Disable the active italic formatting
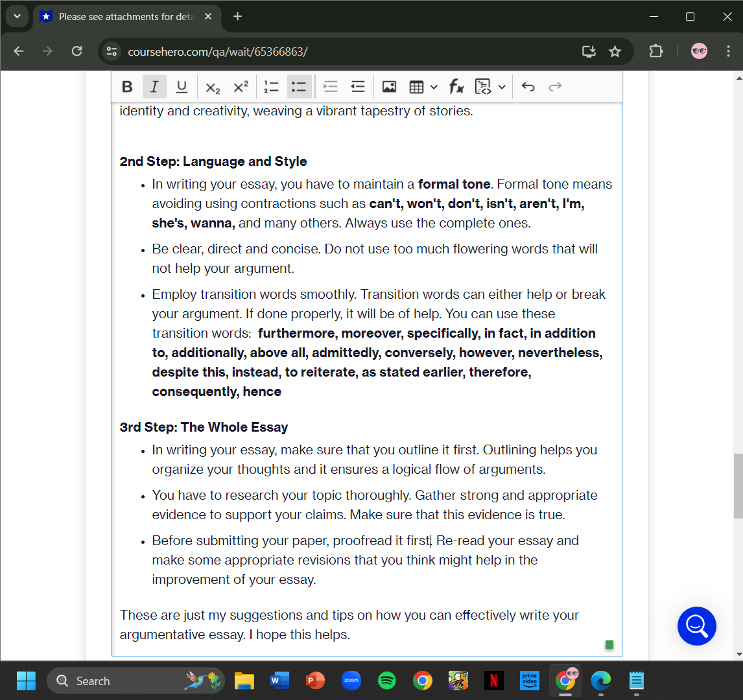743x700 pixels. [154, 86]
